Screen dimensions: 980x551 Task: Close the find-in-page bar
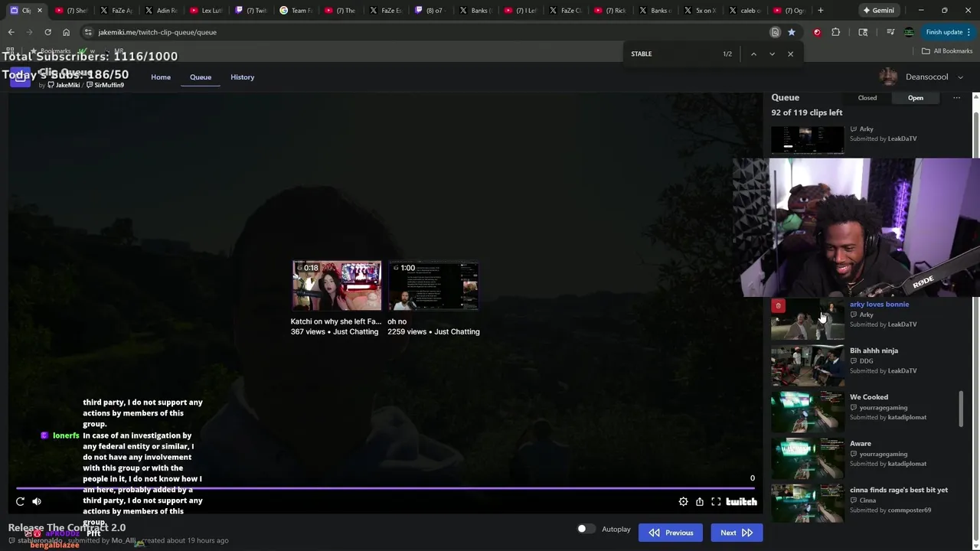tap(790, 54)
